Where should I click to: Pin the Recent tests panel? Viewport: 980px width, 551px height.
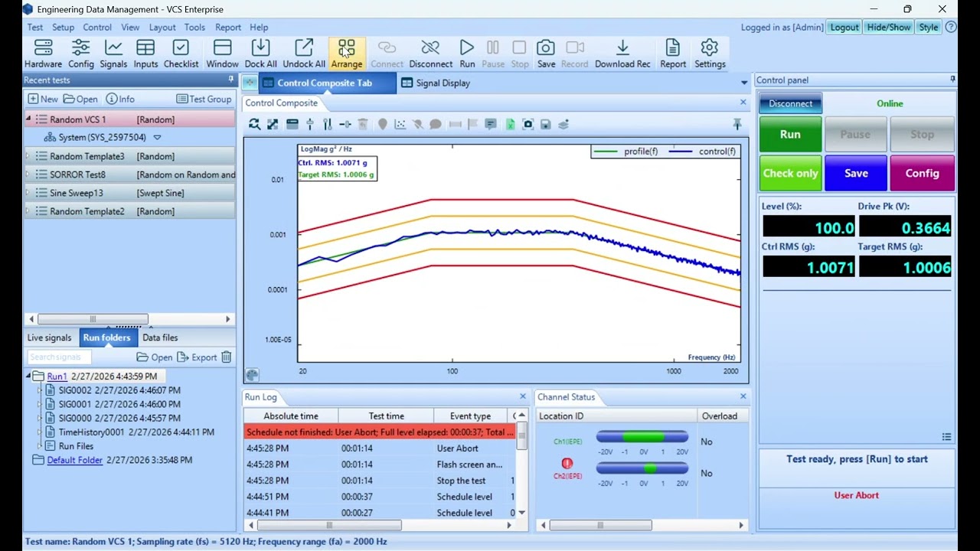click(230, 80)
